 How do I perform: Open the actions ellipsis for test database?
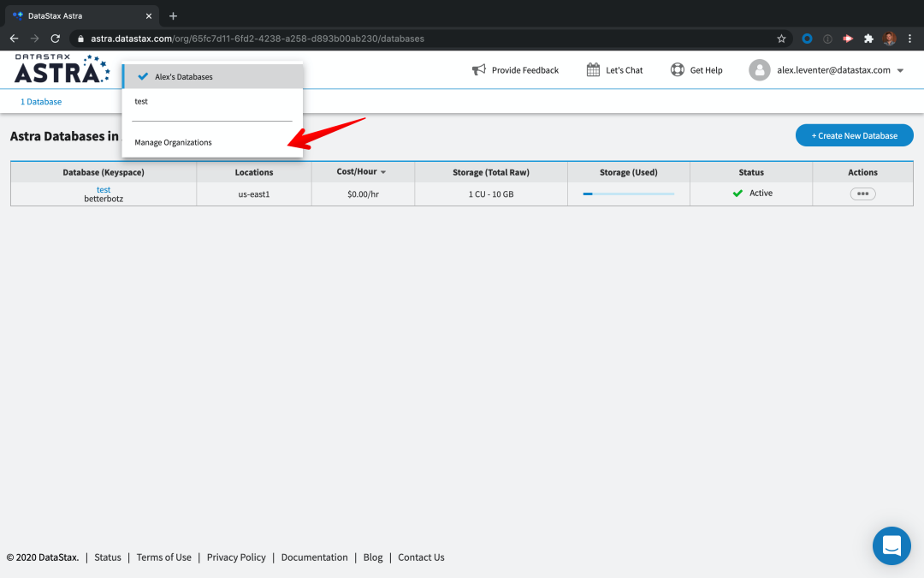point(862,194)
